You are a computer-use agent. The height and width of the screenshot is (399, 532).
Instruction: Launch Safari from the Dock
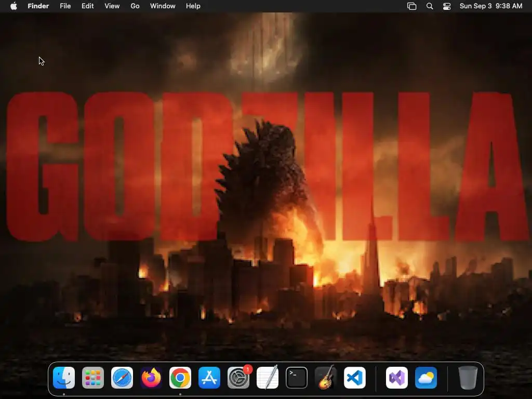122,378
